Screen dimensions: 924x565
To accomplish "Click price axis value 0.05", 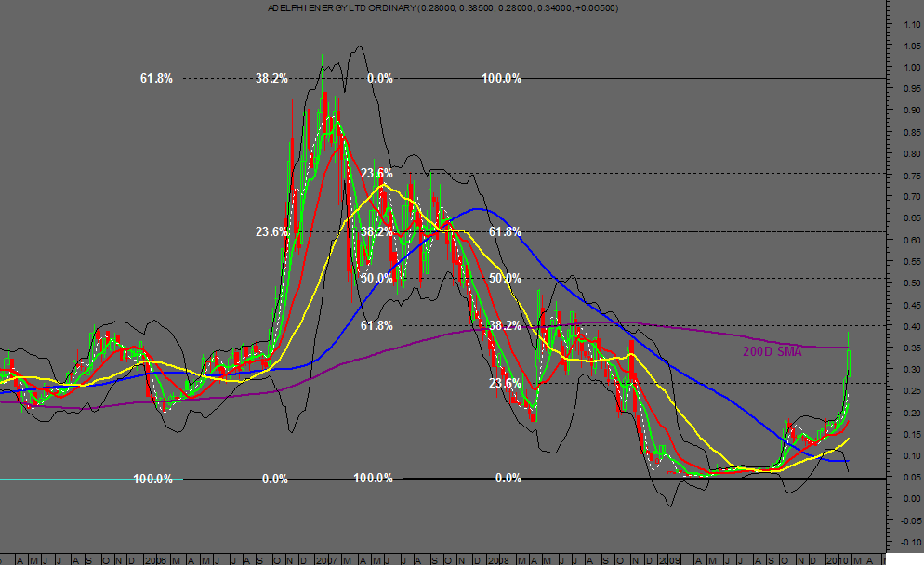I will click(x=912, y=478).
